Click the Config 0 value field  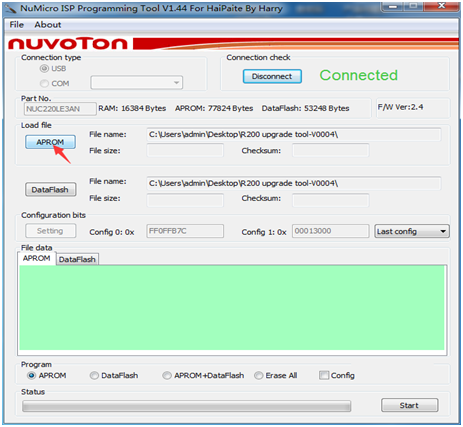click(x=185, y=231)
